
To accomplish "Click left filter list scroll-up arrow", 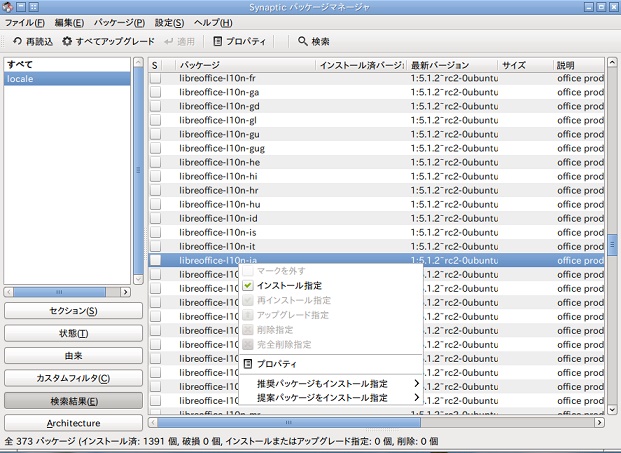I will [138, 62].
